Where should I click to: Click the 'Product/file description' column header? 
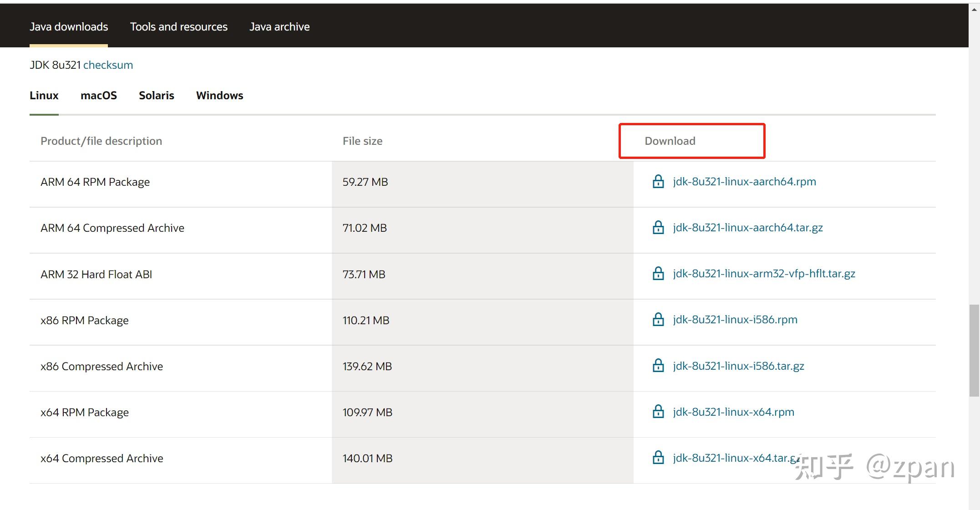(x=101, y=141)
